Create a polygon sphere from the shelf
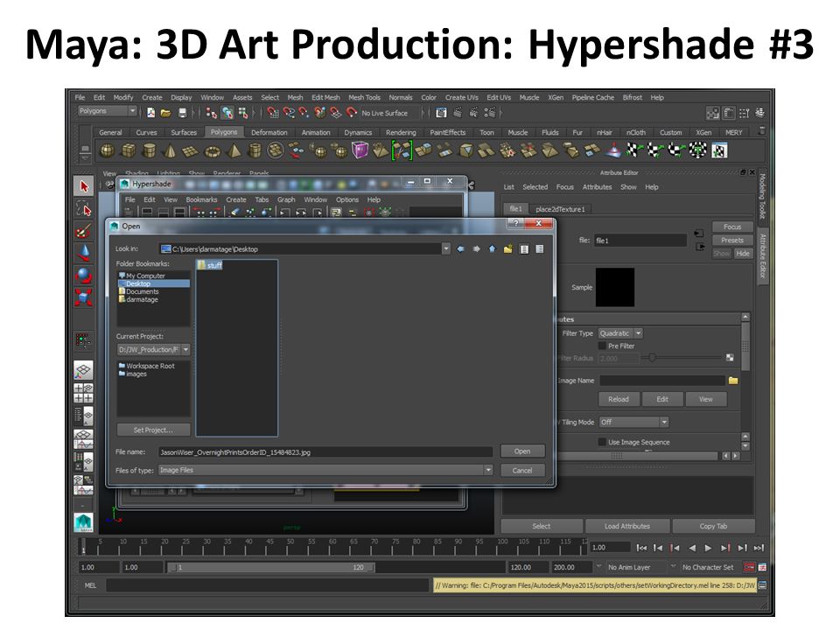The height and width of the screenshot is (630, 840). pos(107,151)
